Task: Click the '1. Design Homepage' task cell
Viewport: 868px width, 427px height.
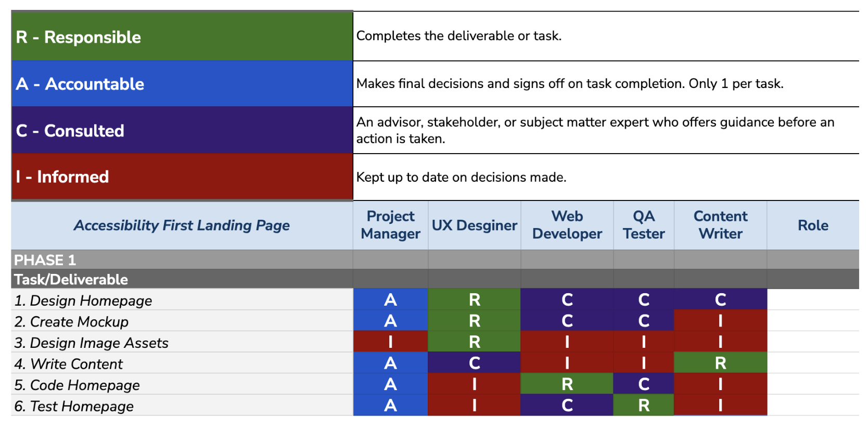Action: [182, 300]
